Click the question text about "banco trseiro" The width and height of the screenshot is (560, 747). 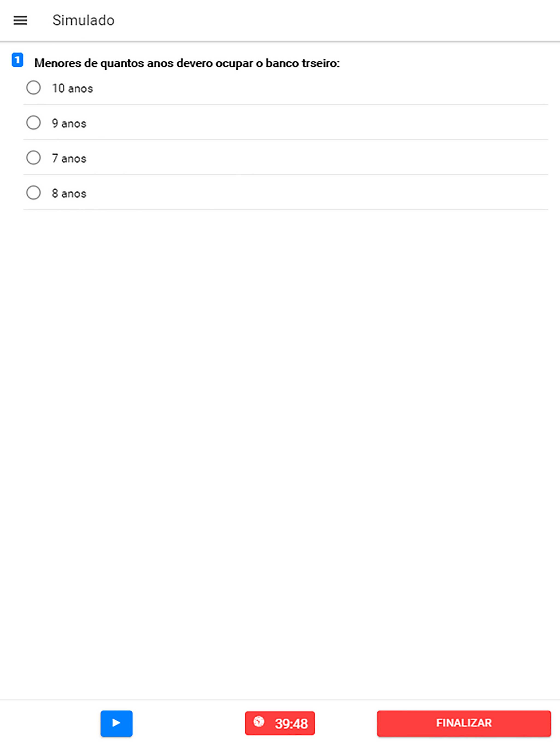pyautogui.click(x=187, y=63)
